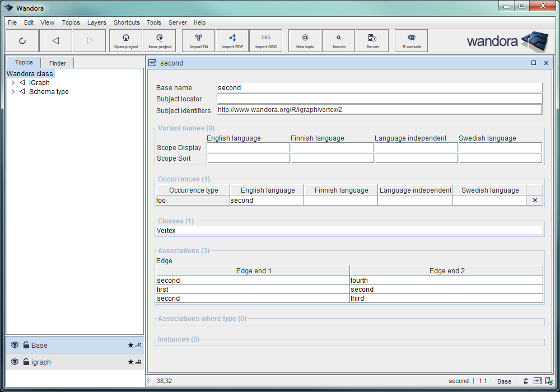Viewport: 560px width, 392px height.
Task: Open the R console tool
Action: click(x=412, y=40)
